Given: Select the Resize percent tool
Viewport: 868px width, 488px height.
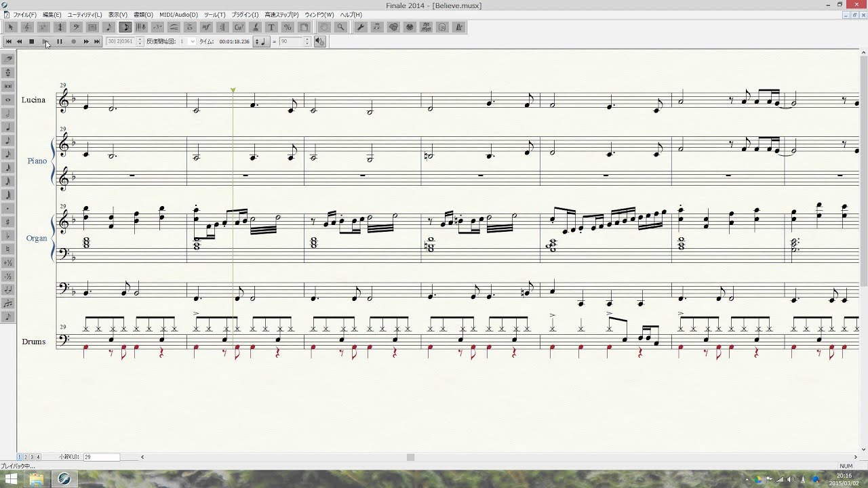Looking at the screenshot, I should coord(288,27).
